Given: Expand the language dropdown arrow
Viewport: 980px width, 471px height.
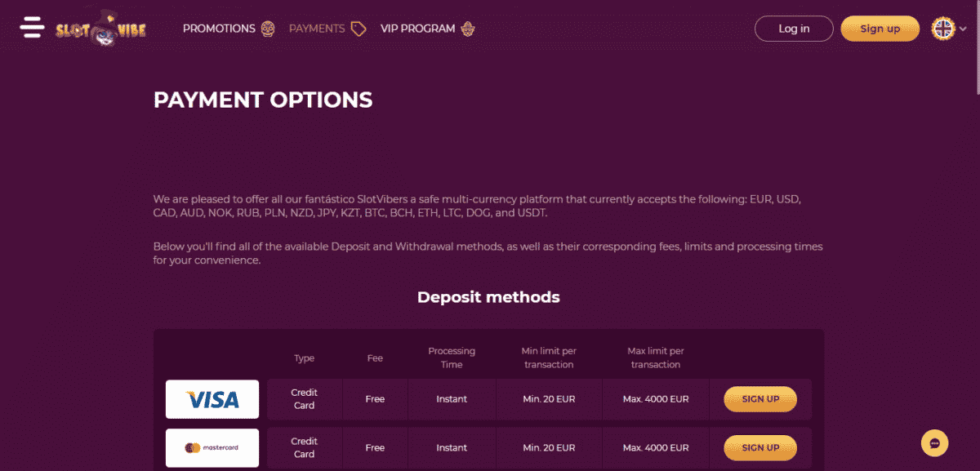Looking at the screenshot, I should click(964, 29).
